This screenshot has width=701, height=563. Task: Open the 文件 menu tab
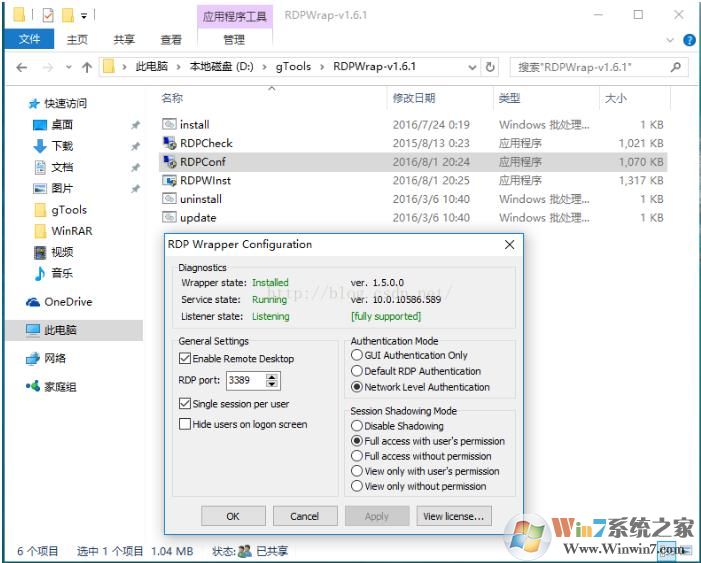[29, 39]
